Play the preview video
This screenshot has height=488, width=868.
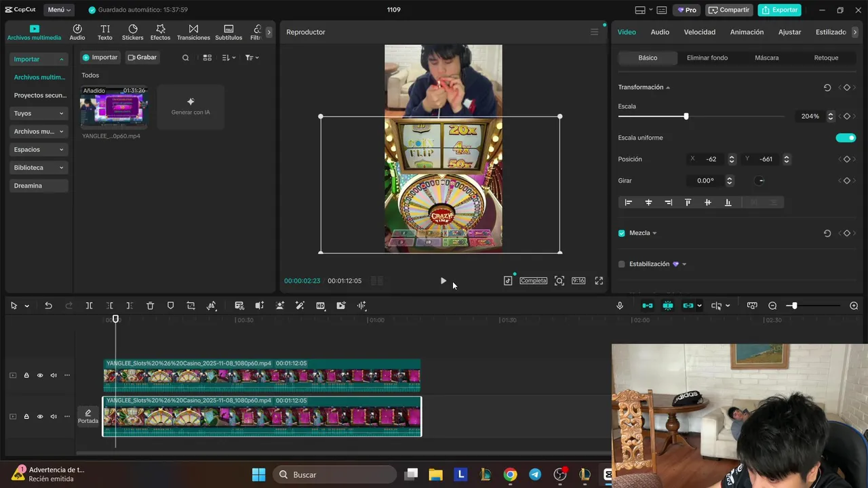(443, 281)
